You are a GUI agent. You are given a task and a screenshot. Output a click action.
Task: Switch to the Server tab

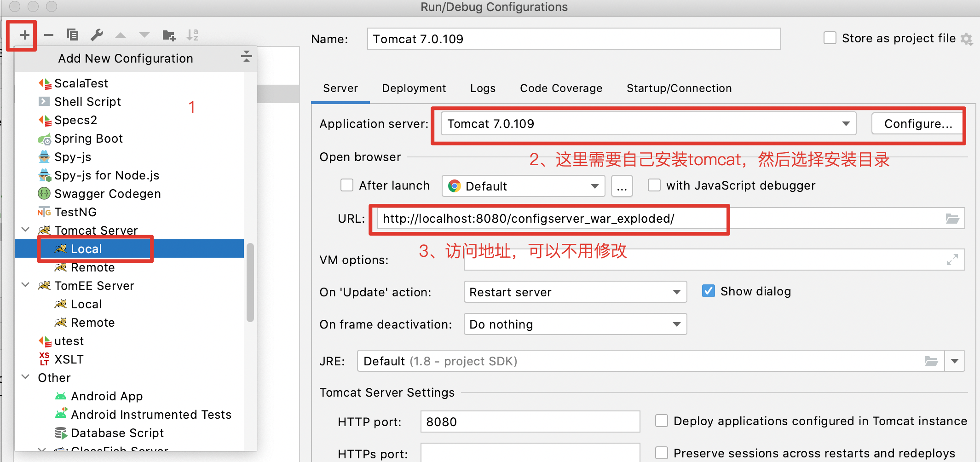coord(340,88)
